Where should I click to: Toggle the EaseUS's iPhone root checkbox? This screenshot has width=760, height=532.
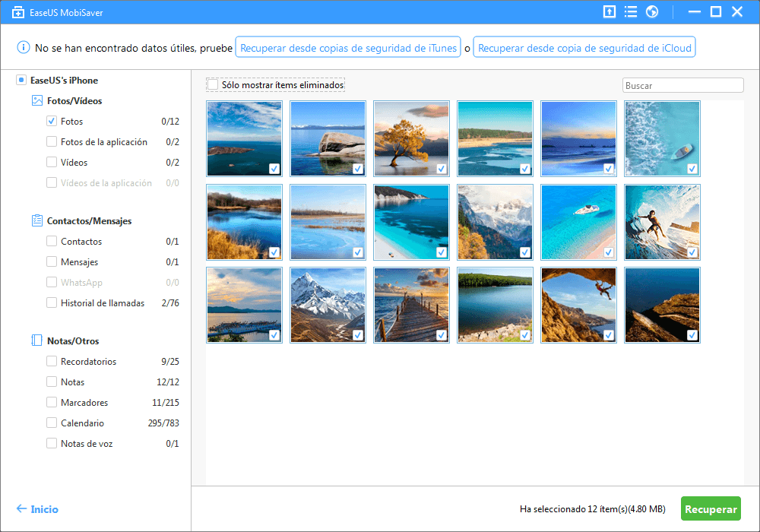tap(21, 80)
